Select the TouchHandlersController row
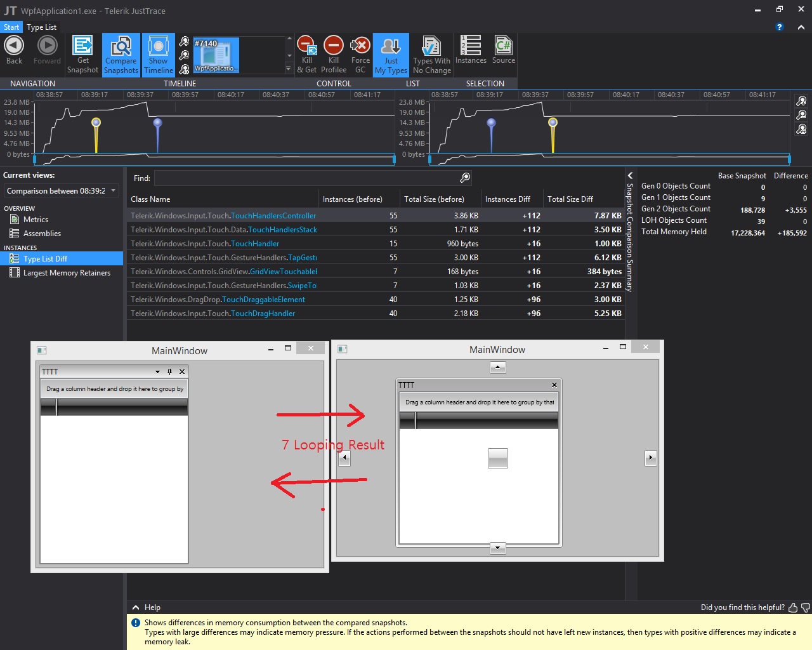Viewport: 812px width, 650px height. [x=376, y=215]
